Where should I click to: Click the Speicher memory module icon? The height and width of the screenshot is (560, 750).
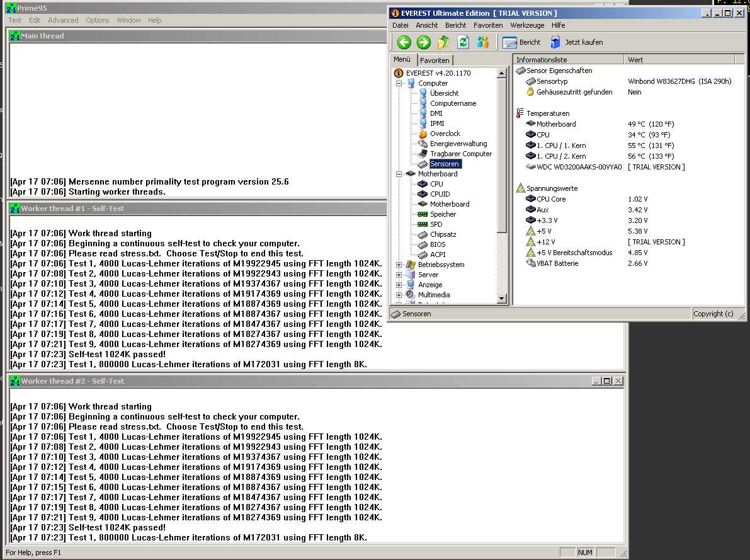(423, 214)
